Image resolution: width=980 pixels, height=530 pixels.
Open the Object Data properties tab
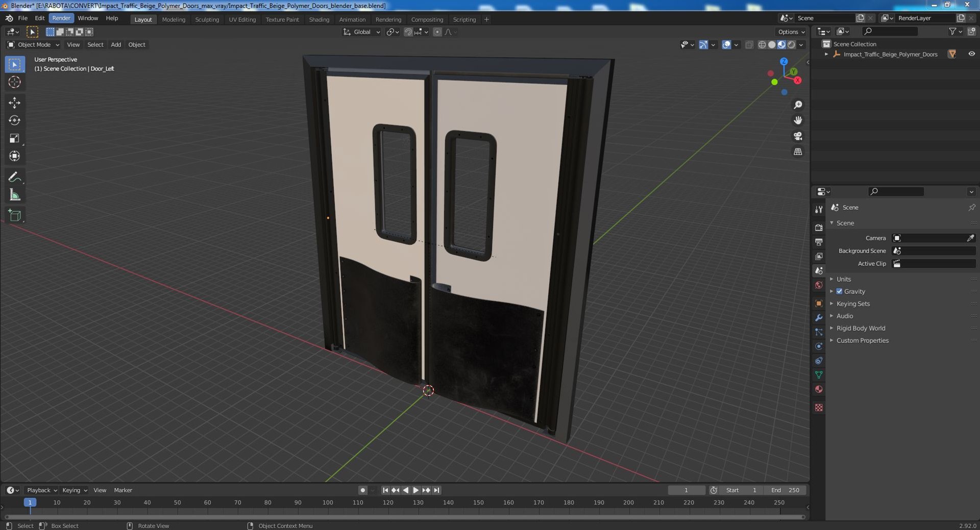pos(819,375)
